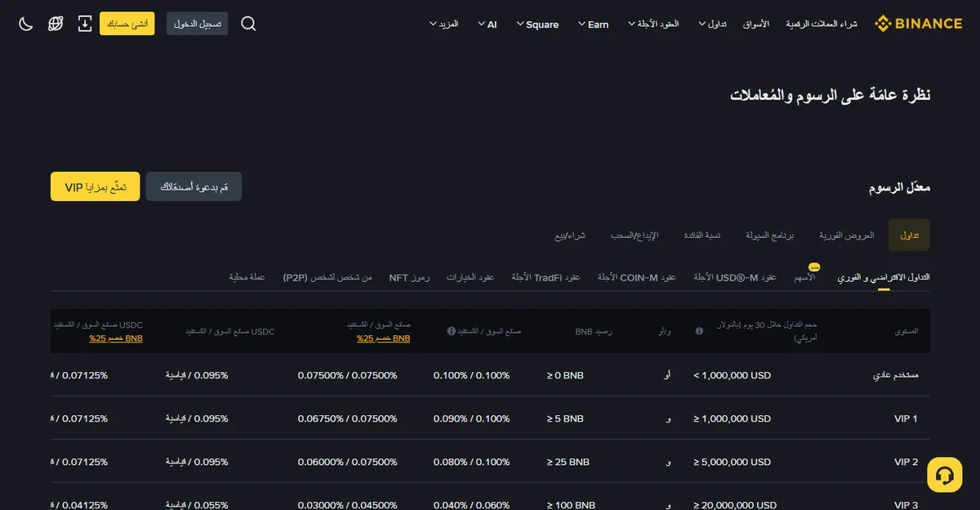
Task: Click the '≥ 5 BNB' balance cell
Action: tap(565, 418)
